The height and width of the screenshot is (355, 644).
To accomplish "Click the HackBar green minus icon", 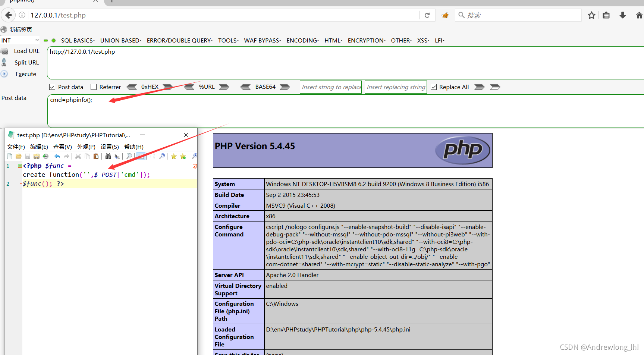I will tap(46, 40).
